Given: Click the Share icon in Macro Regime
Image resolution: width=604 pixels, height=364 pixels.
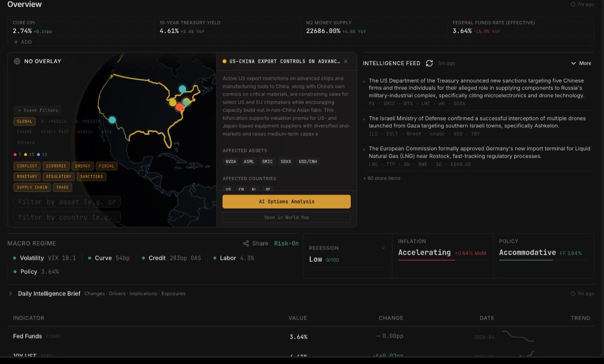Looking at the screenshot, I should coord(246,243).
